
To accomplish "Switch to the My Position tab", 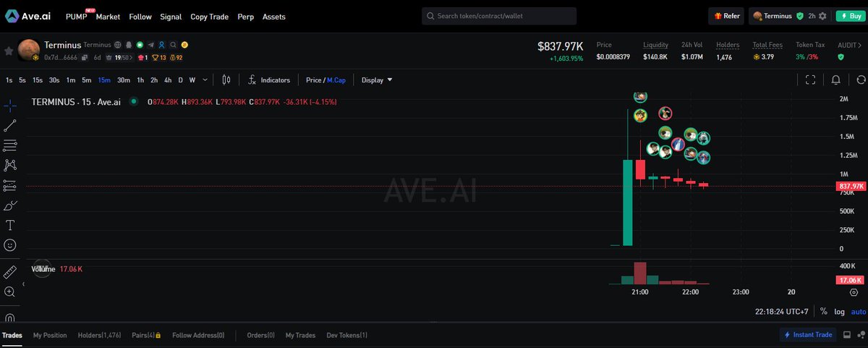I will click(50, 335).
